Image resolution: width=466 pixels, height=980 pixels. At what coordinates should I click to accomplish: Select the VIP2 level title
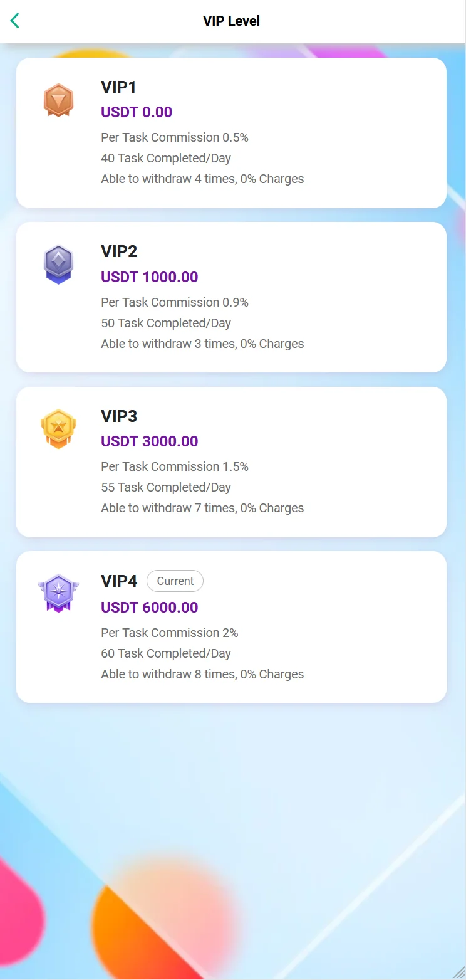119,251
